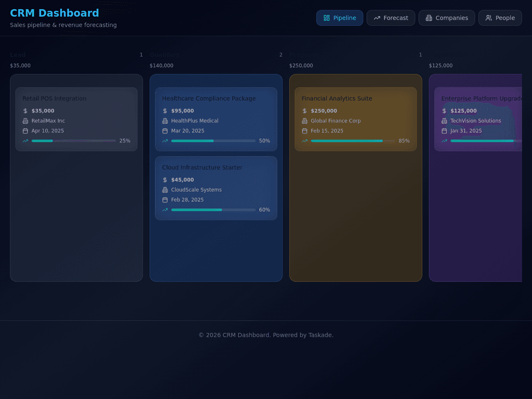Select the RetailMax Inc company name
Image resolution: width=532 pixels, height=399 pixels.
(x=48, y=121)
